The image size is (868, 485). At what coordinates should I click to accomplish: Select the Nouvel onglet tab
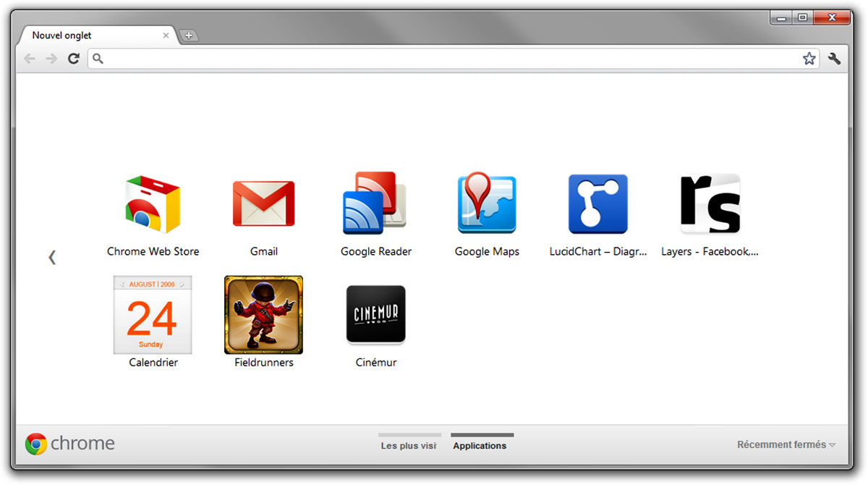tap(96, 35)
